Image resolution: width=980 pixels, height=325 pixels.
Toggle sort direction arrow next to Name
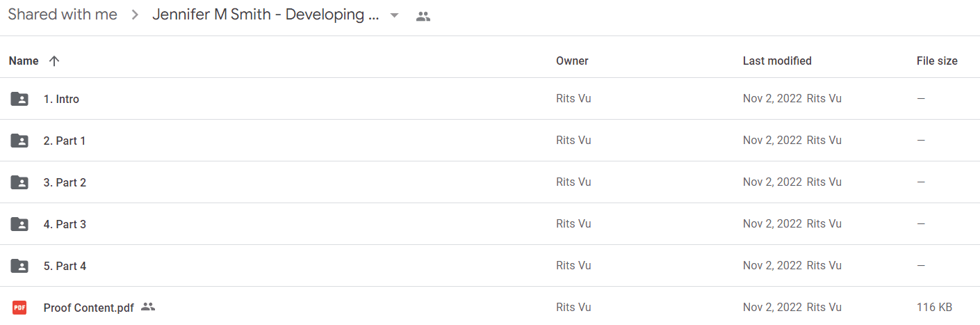coord(54,61)
